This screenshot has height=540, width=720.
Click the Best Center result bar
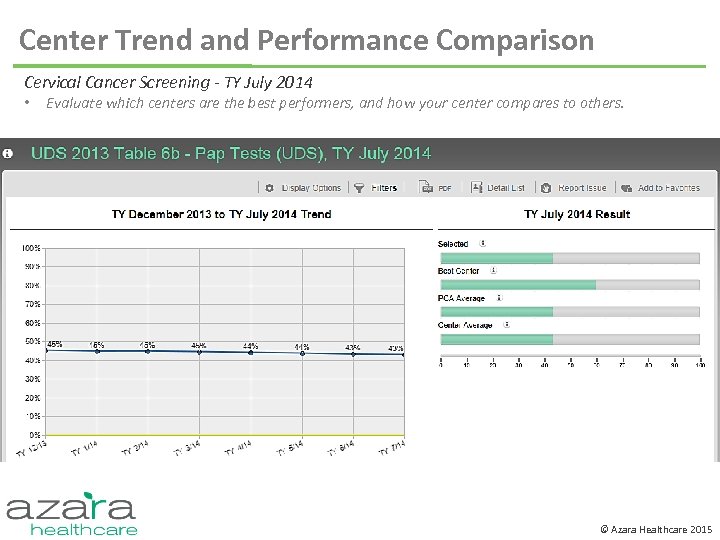tap(570, 285)
